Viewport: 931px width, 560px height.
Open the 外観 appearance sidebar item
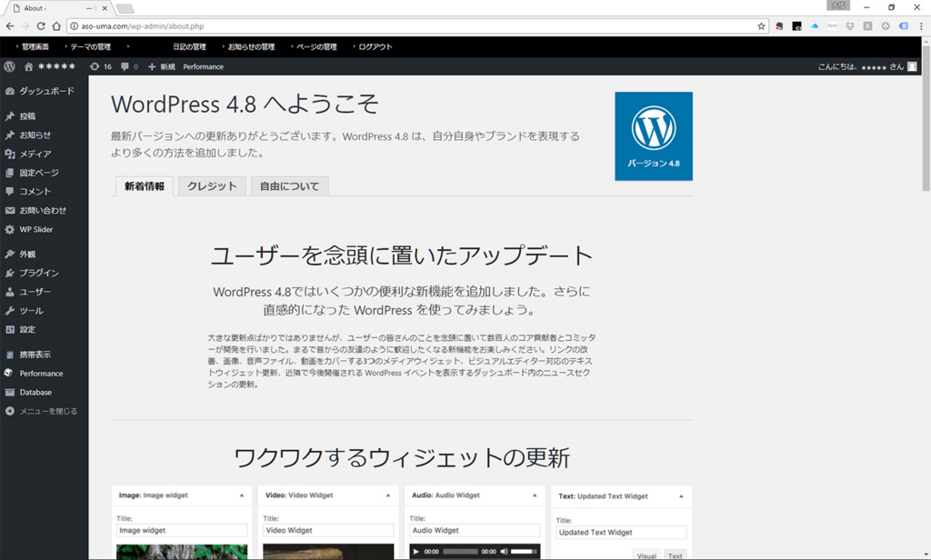pos(44,255)
